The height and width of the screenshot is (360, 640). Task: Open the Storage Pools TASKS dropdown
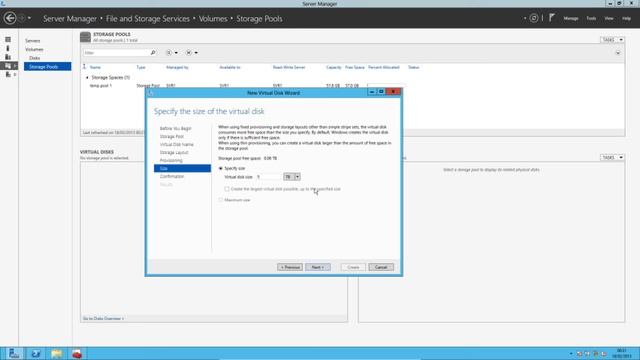point(612,40)
